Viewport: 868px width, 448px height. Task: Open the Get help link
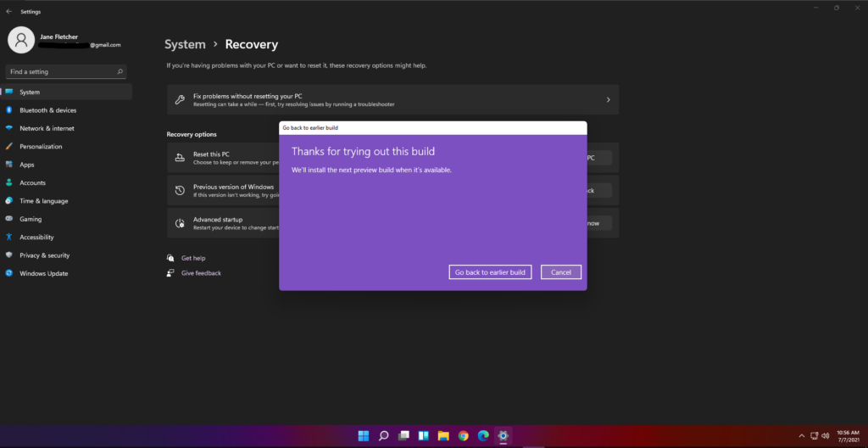point(192,258)
